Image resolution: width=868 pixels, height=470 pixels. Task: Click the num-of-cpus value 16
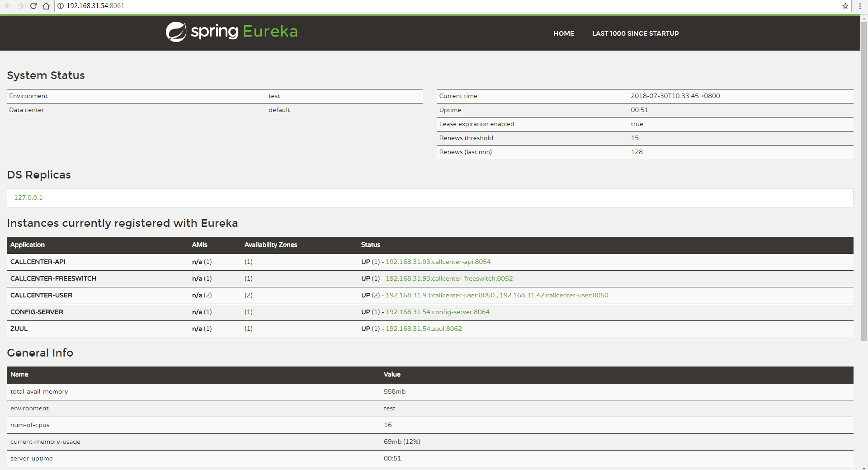(x=387, y=425)
